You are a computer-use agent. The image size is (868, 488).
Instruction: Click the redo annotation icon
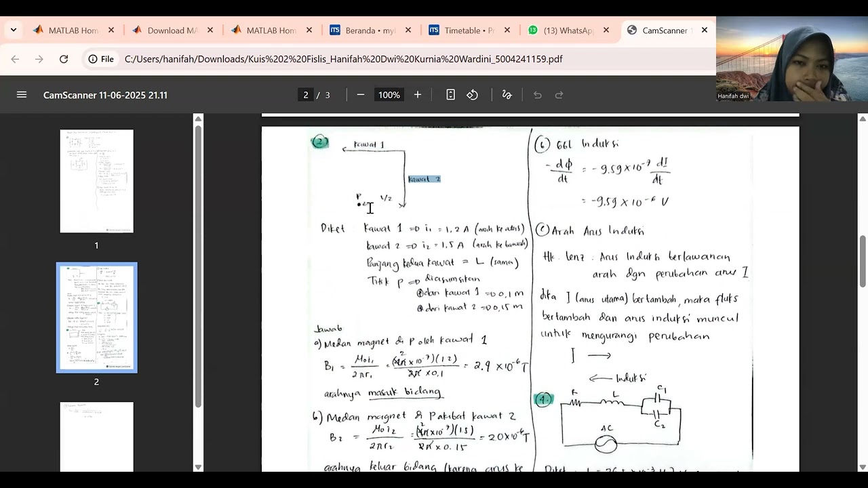tap(559, 95)
